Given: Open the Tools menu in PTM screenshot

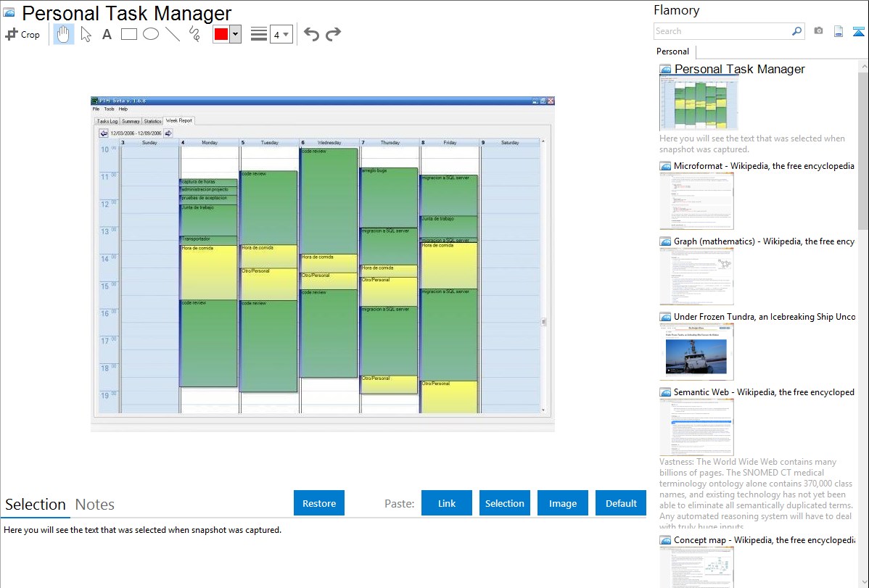Looking at the screenshot, I should point(110,109).
